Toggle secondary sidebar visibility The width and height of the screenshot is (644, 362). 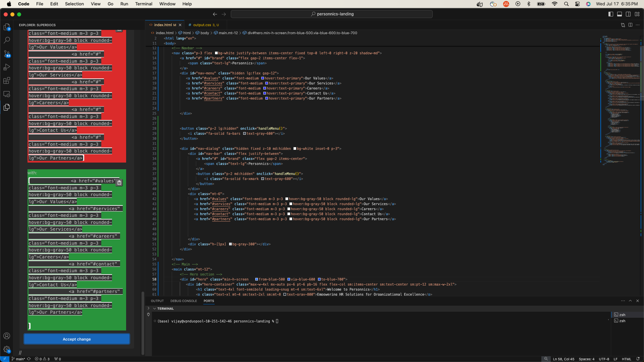click(x=628, y=14)
